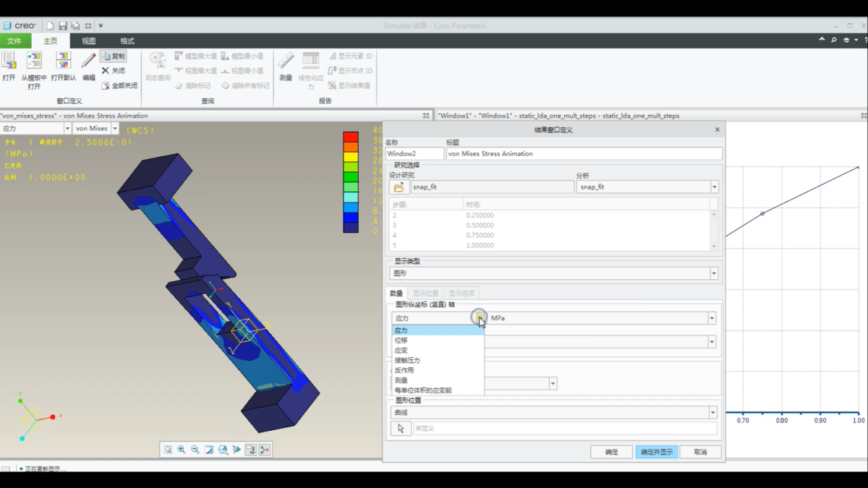Click the new file icon in quick access toolbar

coord(50,26)
